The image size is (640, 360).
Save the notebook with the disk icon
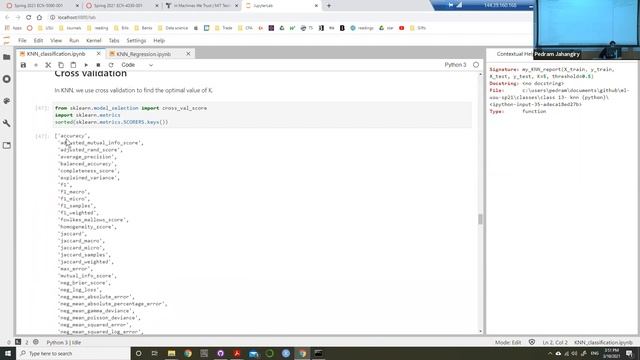coord(23,65)
